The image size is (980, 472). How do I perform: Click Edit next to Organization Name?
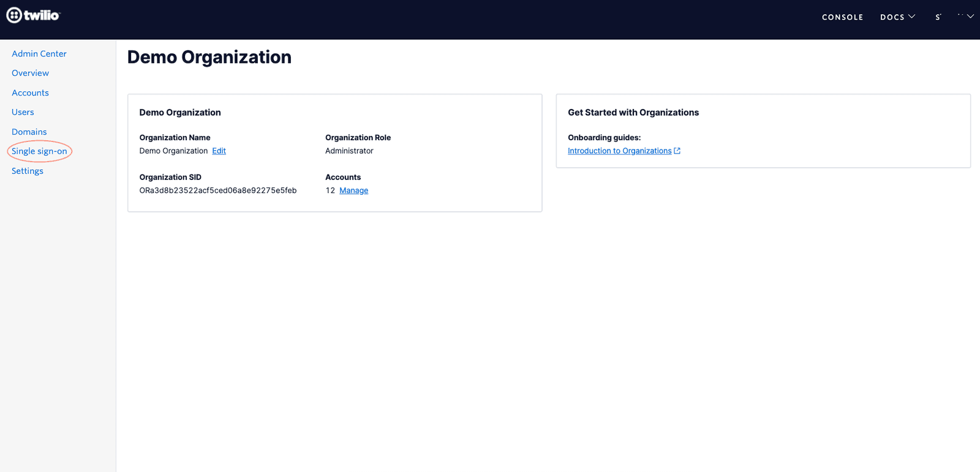tap(219, 151)
